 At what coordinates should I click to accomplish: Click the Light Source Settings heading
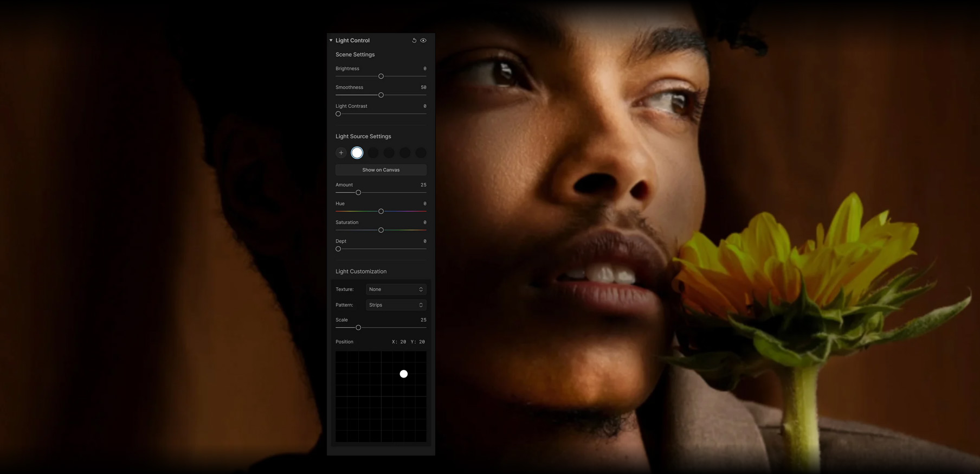(363, 137)
